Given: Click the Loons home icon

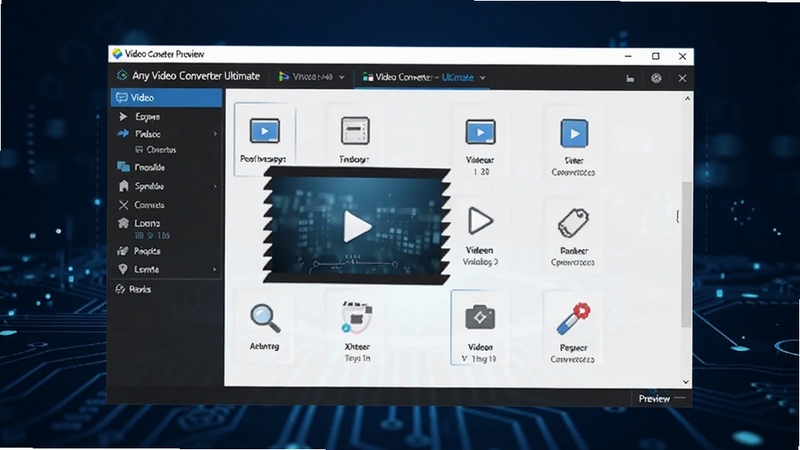Looking at the screenshot, I should pyautogui.click(x=123, y=223).
